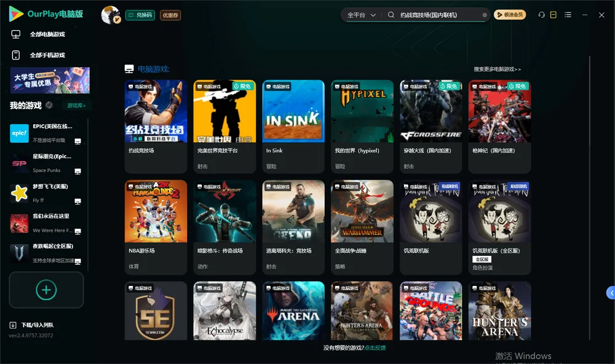This screenshot has width=615, height=364.
Task: Click 搜索更多电脑游戏>> link
Action: [498, 69]
